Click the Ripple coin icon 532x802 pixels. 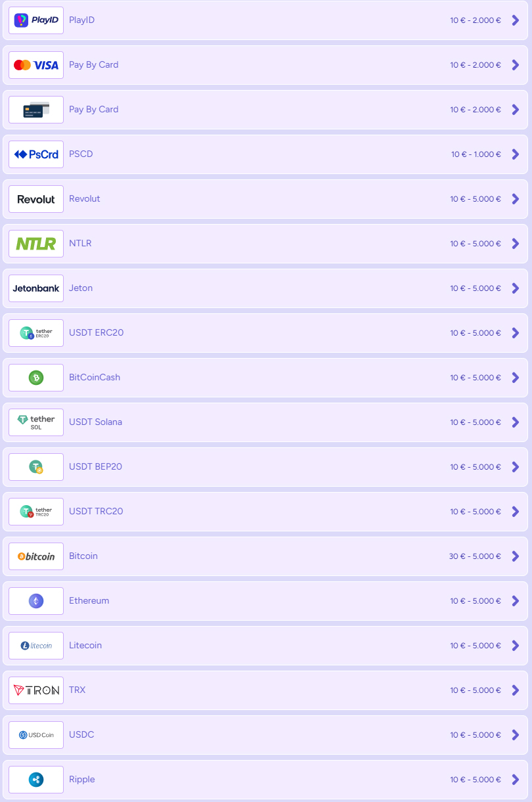coord(36,780)
